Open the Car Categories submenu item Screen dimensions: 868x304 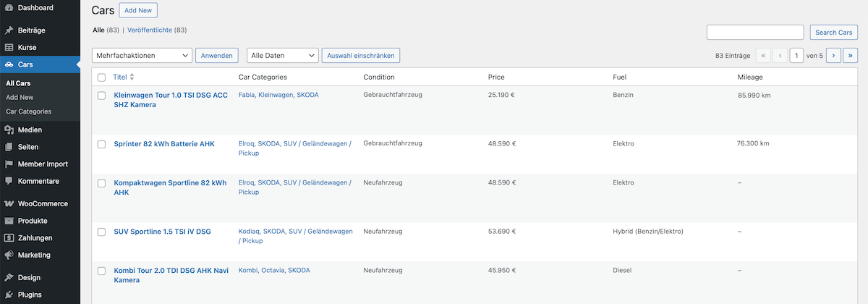(28, 111)
